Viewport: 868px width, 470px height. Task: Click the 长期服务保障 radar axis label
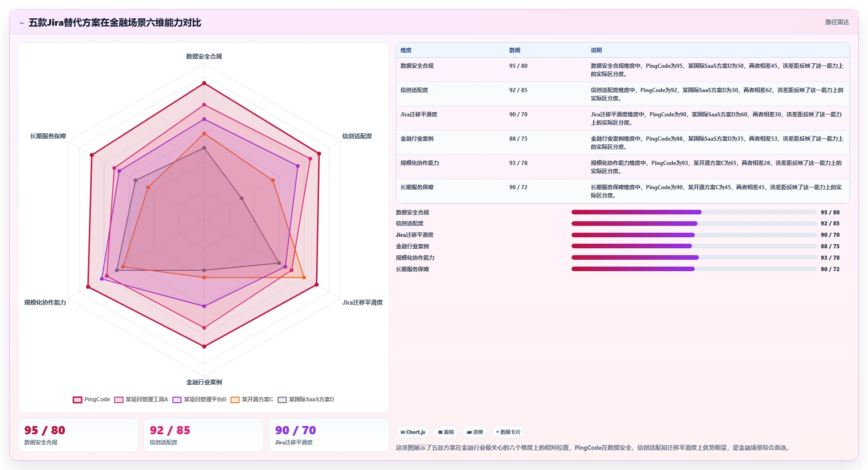pyautogui.click(x=48, y=136)
